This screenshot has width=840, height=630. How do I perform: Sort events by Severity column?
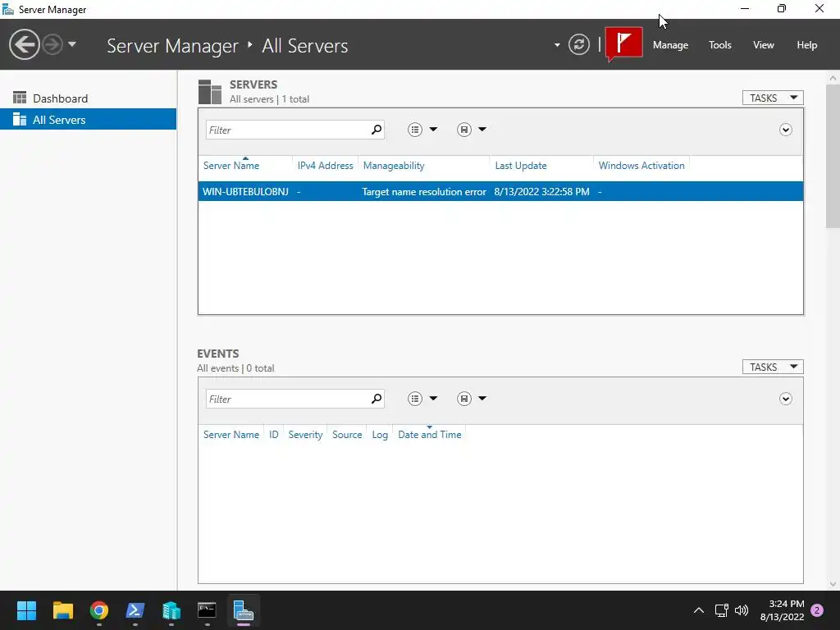[x=305, y=435]
